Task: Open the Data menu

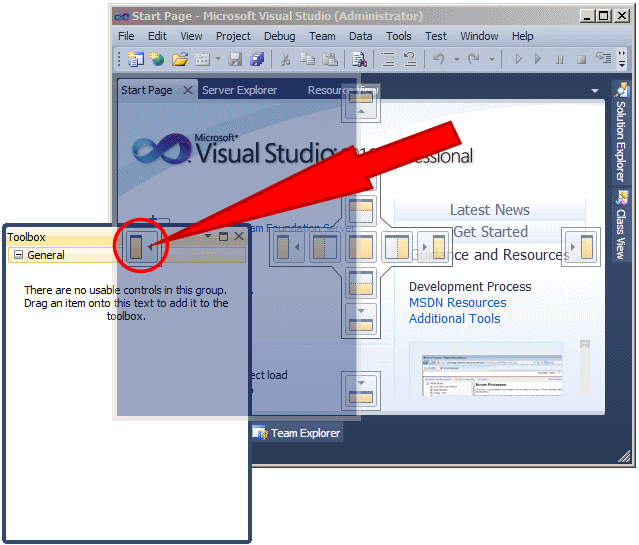Action: point(360,36)
